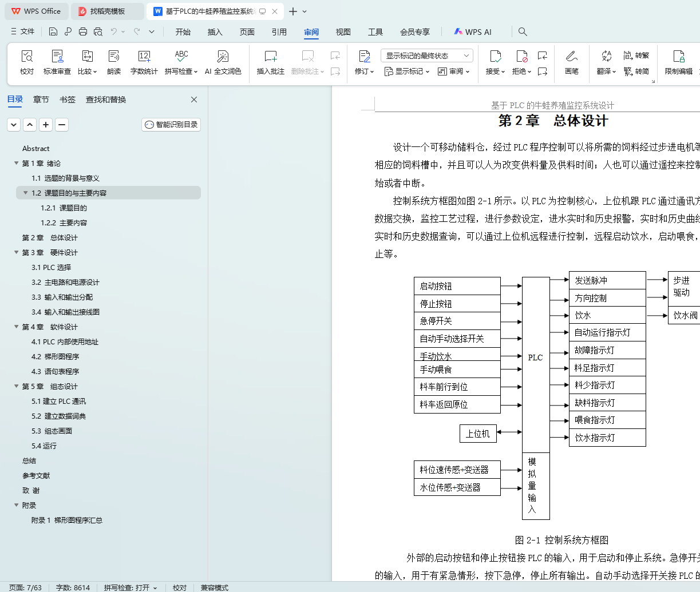Launch AI 全文润色 polishing tool
700x592 pixels.
223,62
